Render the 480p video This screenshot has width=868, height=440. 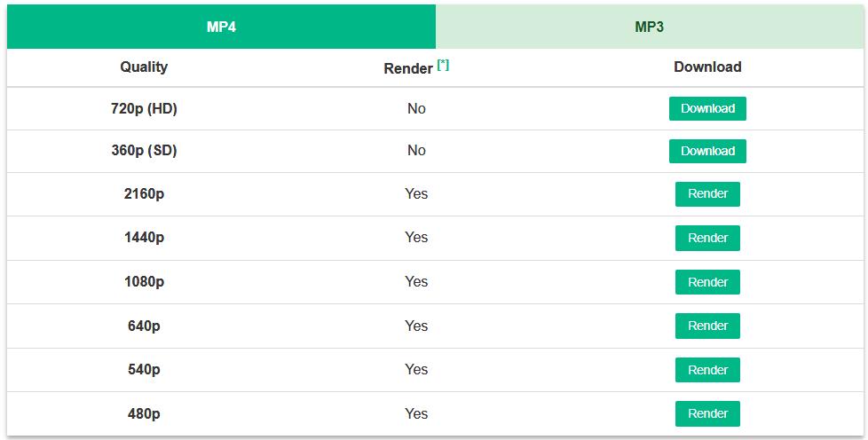[x=707, y=413]
